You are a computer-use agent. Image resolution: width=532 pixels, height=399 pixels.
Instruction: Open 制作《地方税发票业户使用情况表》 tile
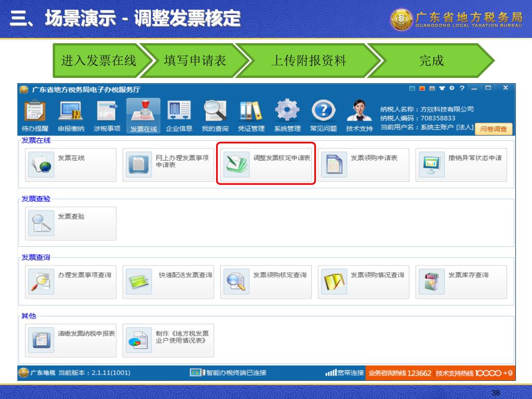(x=168, y=340)
